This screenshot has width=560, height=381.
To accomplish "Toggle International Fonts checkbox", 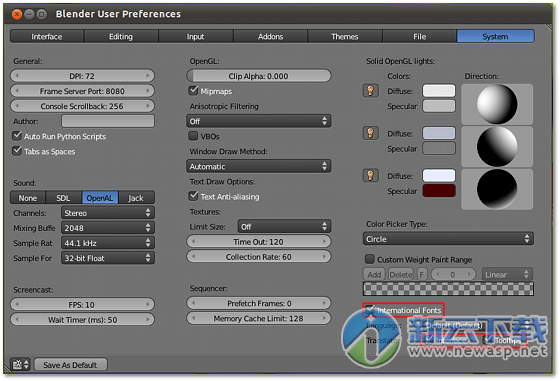I will coord(370,310).
